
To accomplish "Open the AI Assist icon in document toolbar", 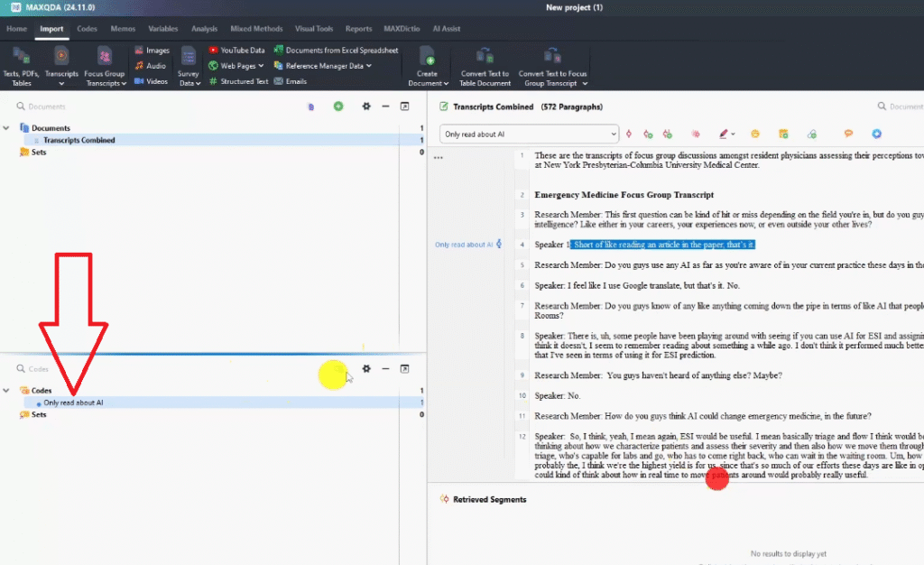I will point(876,134).
